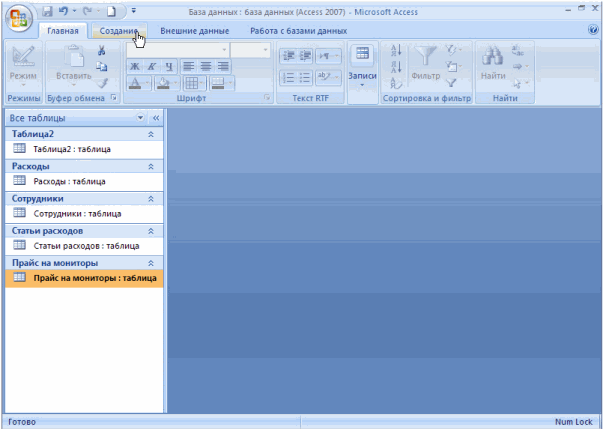Click the Найти binoculars icon

tap(493, 56)
